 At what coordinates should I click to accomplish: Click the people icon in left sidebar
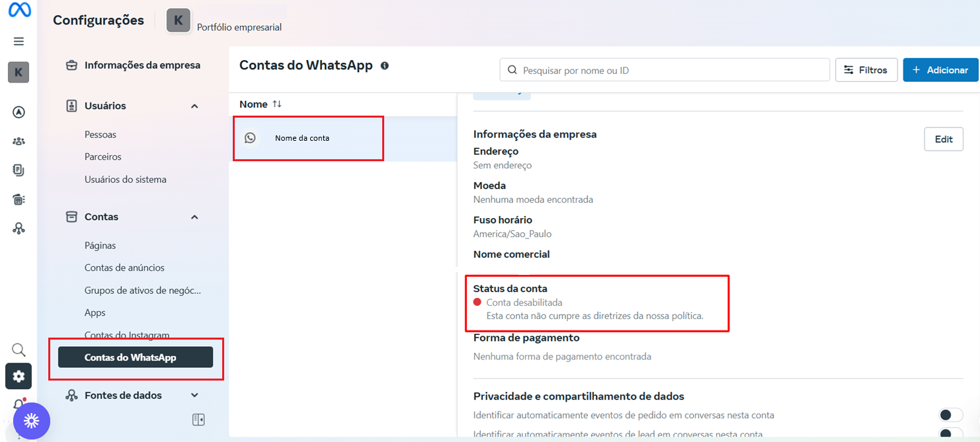coord(18,141)
